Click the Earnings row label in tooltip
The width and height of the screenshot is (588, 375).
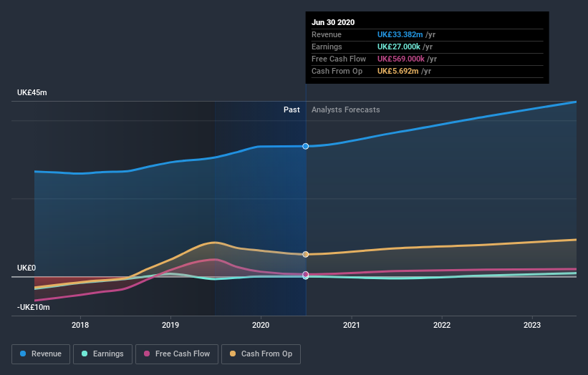pyautogui.click(x=327, y=47)
